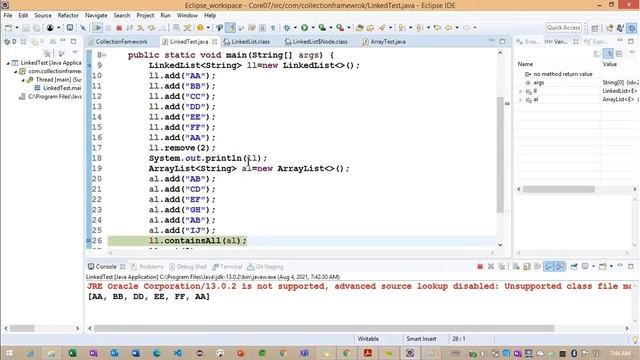Select the LinkedTest.main stack frame
This screenshot has width=640, height=360.
[58, 88]
